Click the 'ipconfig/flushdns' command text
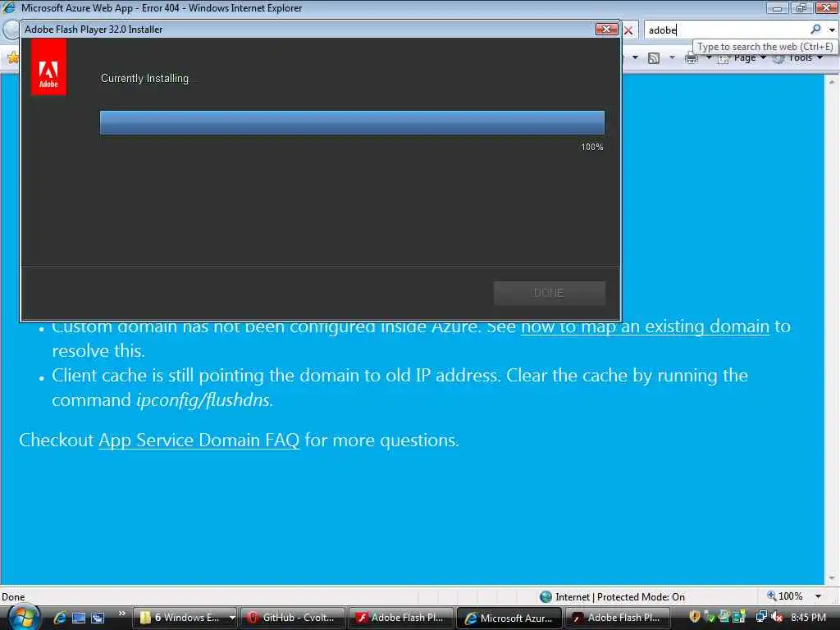 coord(203,399)
